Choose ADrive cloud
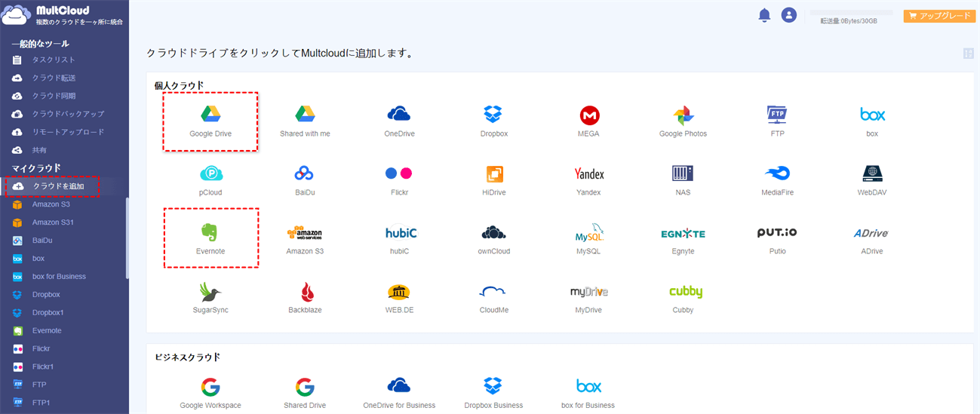 872,238
